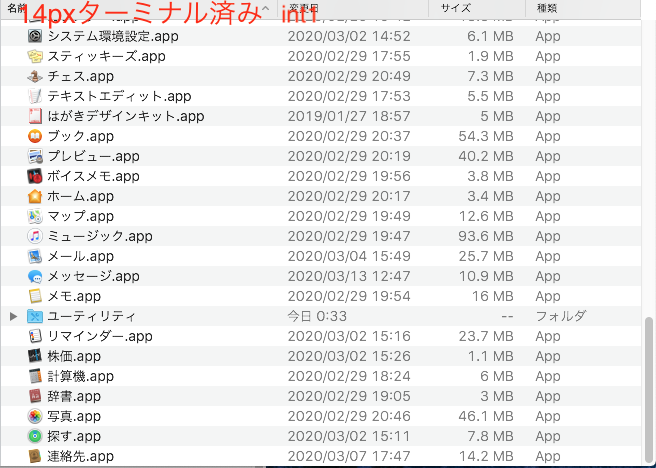Select the file name メッセージ.app
The image size is (656, 468).
(x=93, y=276)
